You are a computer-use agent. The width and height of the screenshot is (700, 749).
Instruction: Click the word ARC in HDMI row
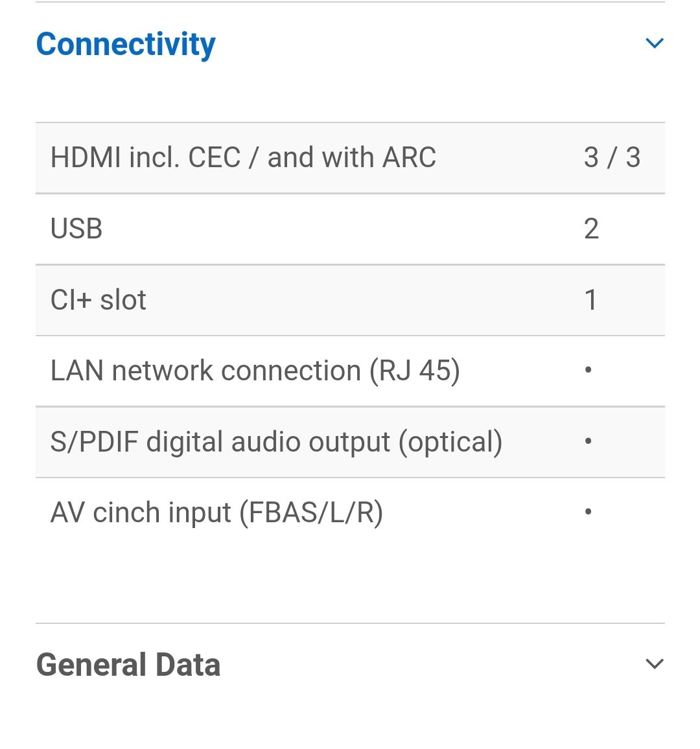tap(409, 157)
